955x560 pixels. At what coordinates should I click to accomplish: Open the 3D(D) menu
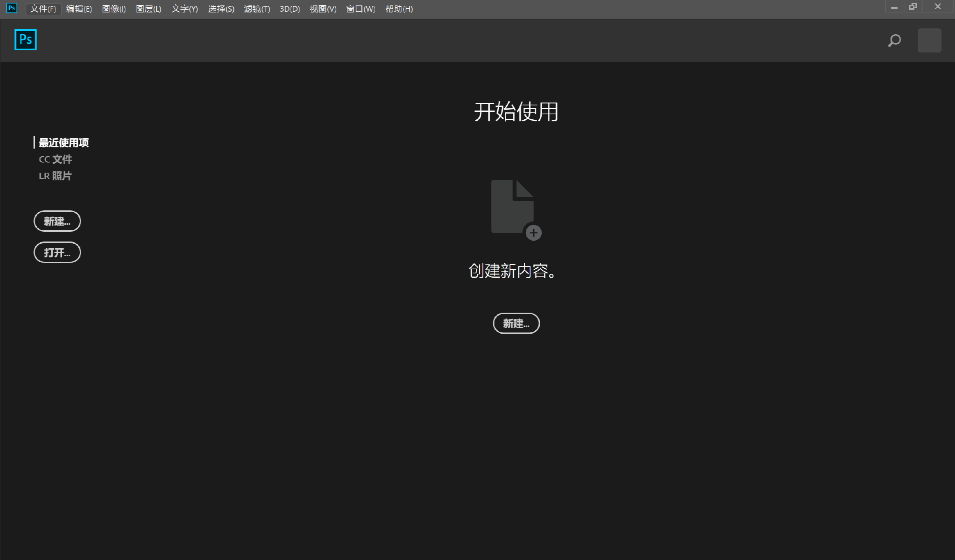(289, 9)
